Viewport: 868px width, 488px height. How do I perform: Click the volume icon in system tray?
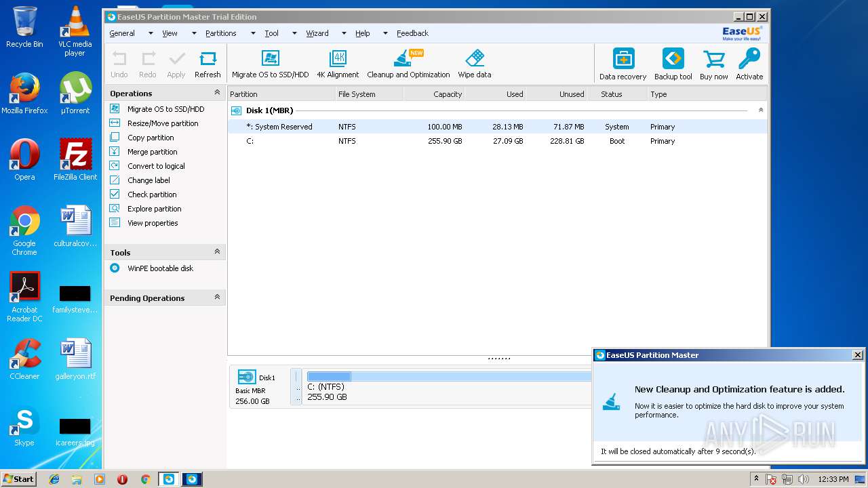[803, 479]
